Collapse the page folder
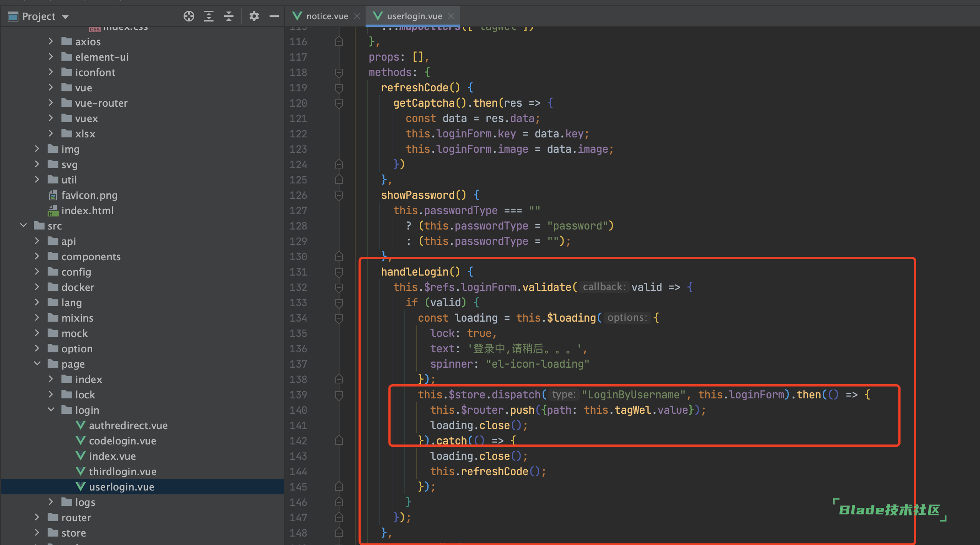The height and width of the screenshot is (545, 980). pos(37,364)
